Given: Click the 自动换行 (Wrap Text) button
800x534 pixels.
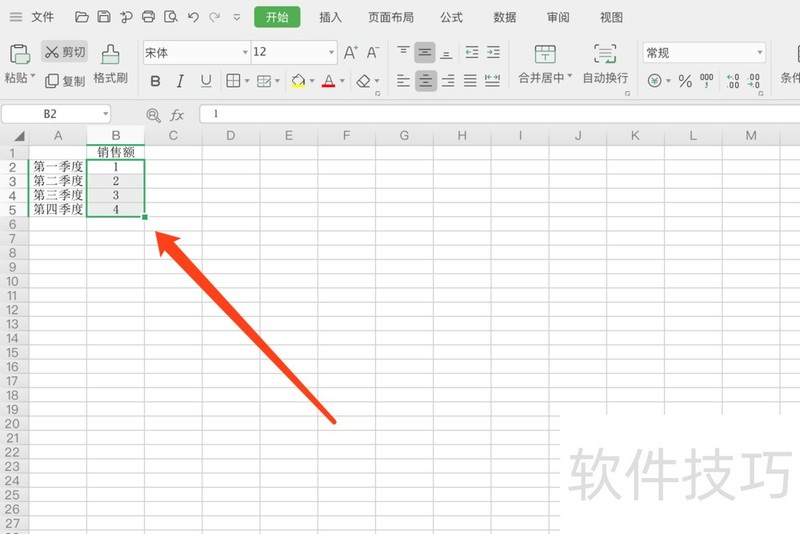Looking at the screenshot, I should 605,63.
